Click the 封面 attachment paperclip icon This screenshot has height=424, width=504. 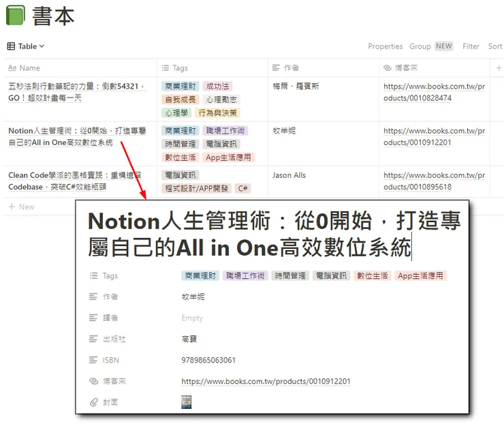tap(93, 402)
